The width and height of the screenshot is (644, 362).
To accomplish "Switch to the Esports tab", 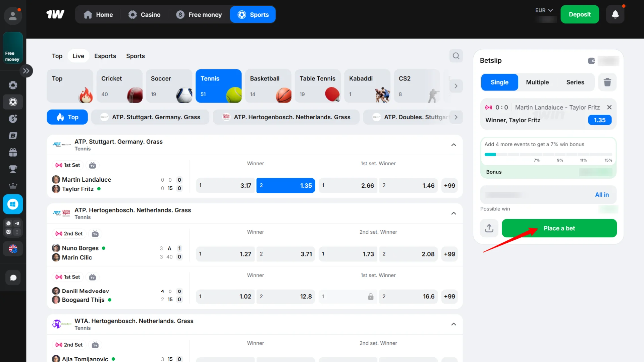I will coord(105,56).
